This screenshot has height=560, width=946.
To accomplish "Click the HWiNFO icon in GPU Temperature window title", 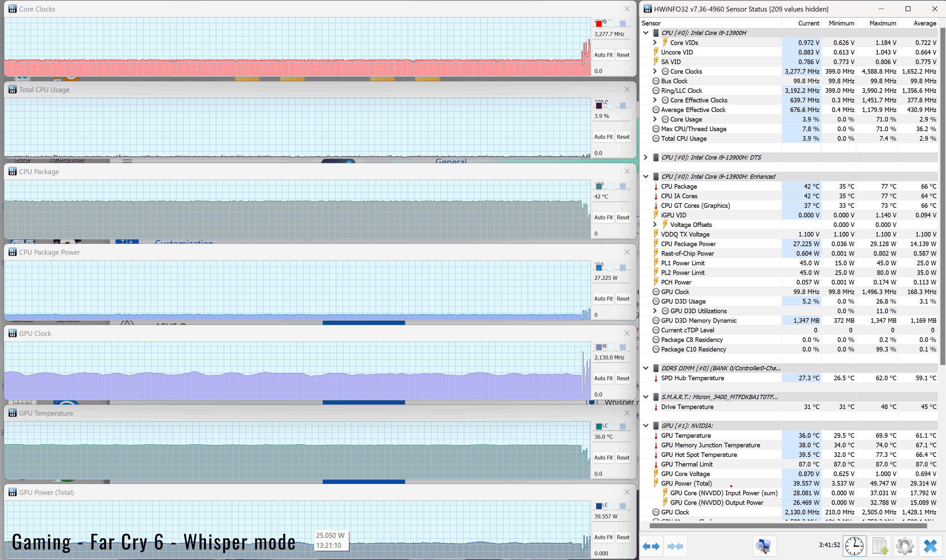I will (x=13, y=413).
